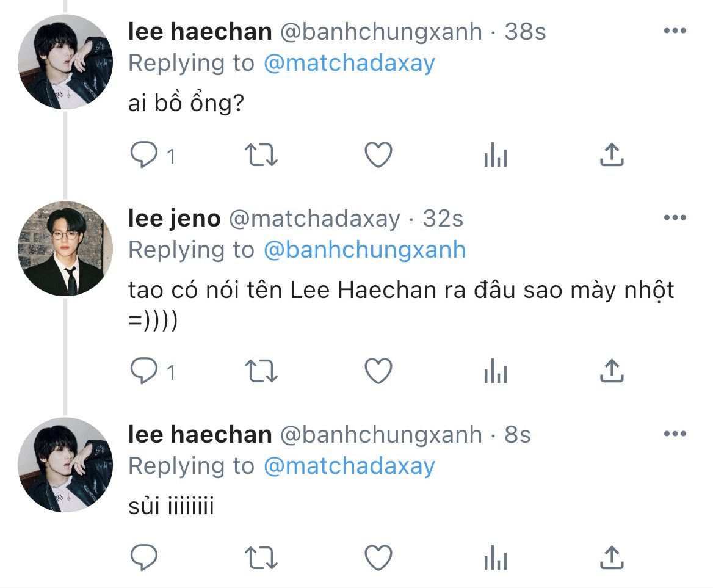Like the 'ai bồ ổng?' tweet
Image resolution: width=713 pixels, height=588 pixels.
pyautogui.click(x=378, y=156)
